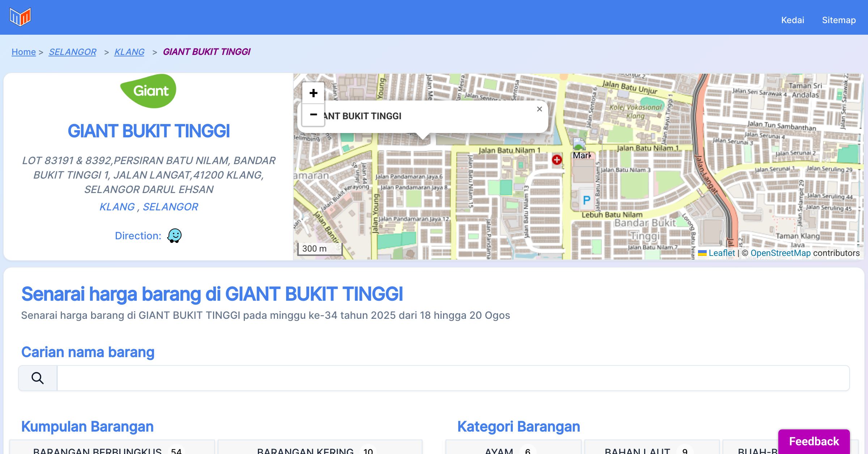This screenshot has height=454, width=868.
Task: Focus the item name search field
Action: click(453, 378)
